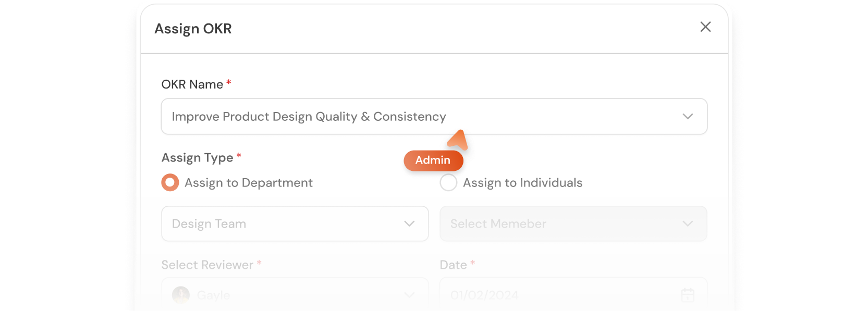
Task: Click the Design Team dropdown chevron
Action: click(409, 223)
